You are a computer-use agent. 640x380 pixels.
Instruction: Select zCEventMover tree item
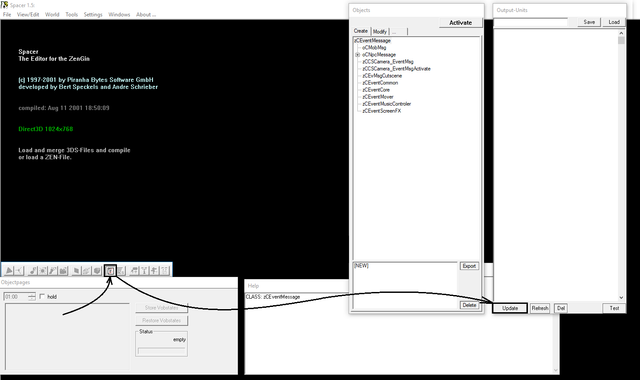pos(378,97)
